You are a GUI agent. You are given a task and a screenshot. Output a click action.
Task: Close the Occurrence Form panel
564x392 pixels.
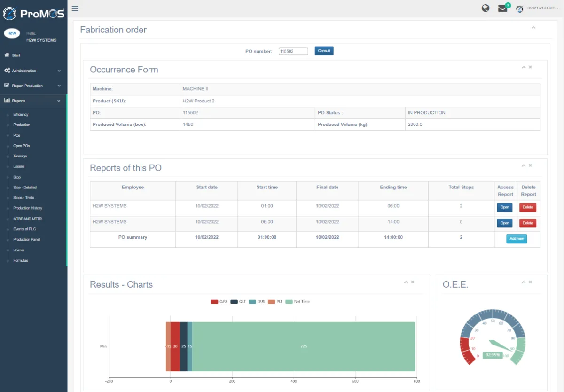point(530,67)
